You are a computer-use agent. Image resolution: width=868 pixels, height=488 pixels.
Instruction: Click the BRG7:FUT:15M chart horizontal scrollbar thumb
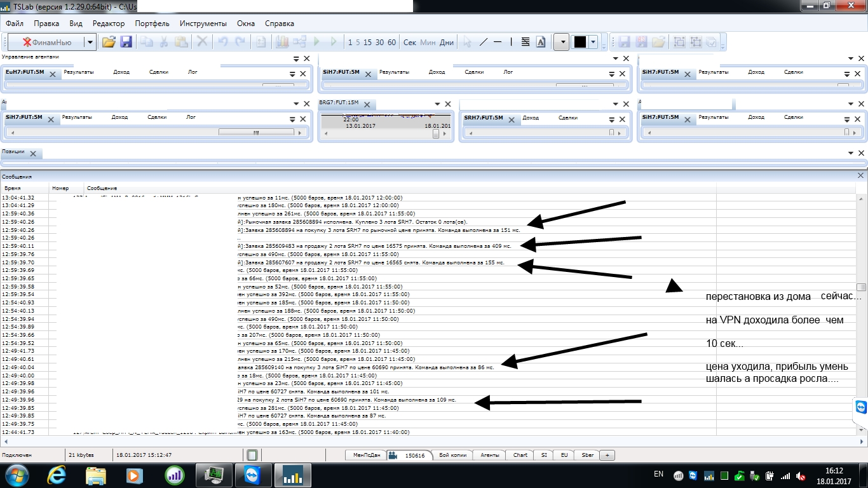[x=436, y=134]
